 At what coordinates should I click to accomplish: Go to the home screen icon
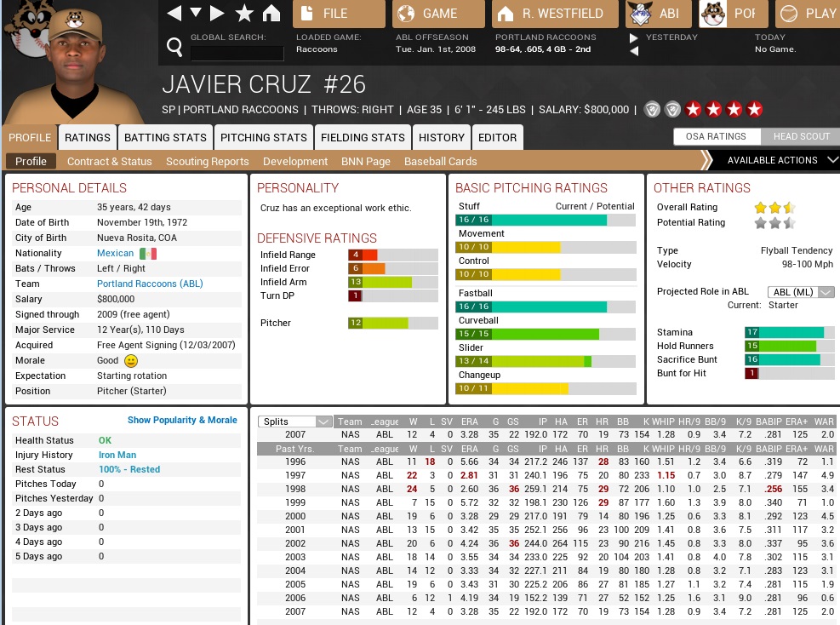271,13
